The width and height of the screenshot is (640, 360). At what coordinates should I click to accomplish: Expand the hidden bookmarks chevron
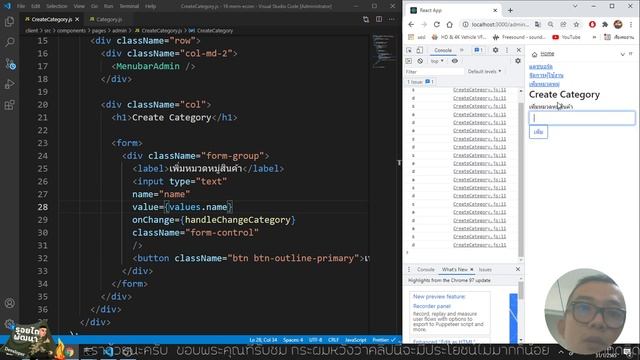594,37
